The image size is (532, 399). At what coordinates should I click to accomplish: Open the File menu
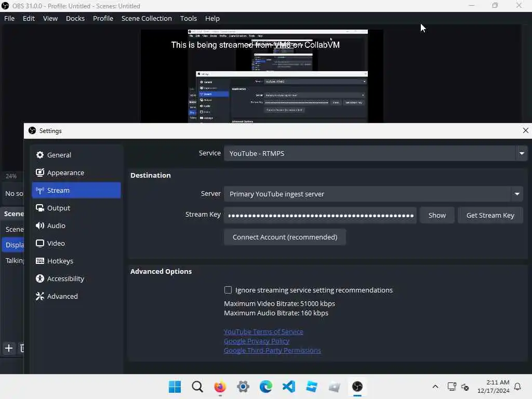pos(9,18)
